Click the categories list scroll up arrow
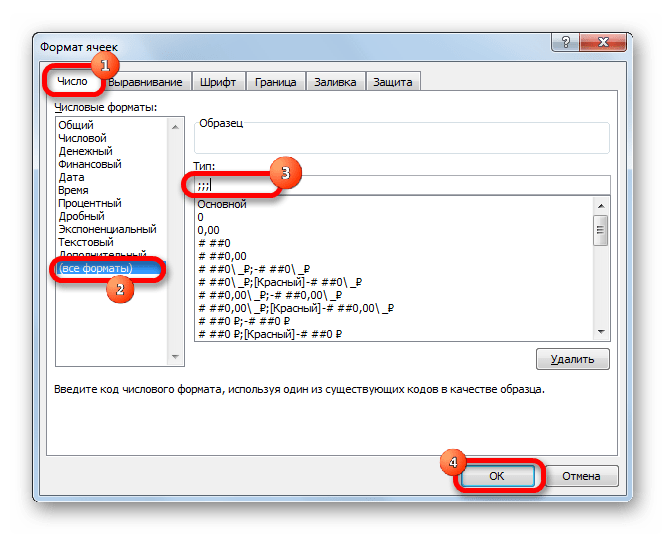The image size is (666, 535). click(175, 127)
